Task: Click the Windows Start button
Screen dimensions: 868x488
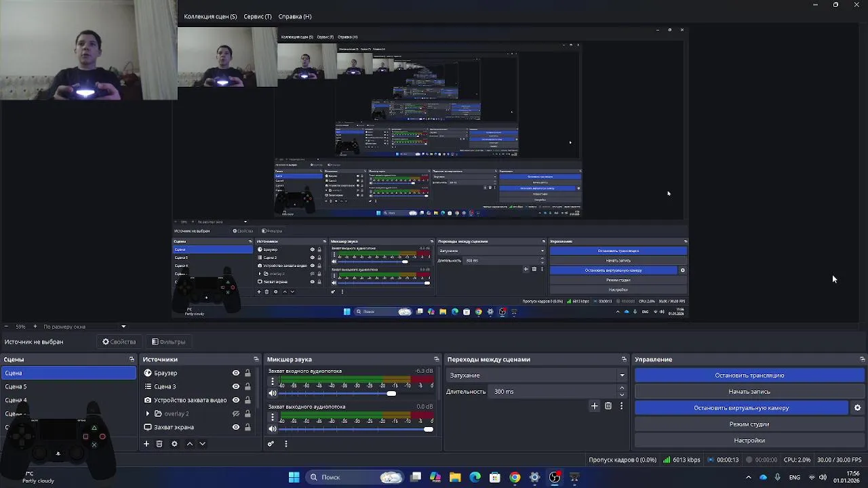Action: pyautogui.click(x=294, y=477)
